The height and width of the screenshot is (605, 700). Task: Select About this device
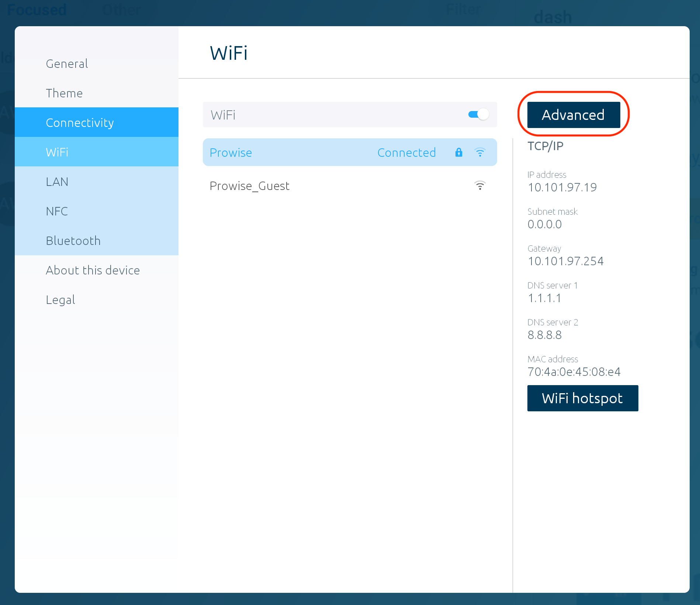click(x=93, y=270)
